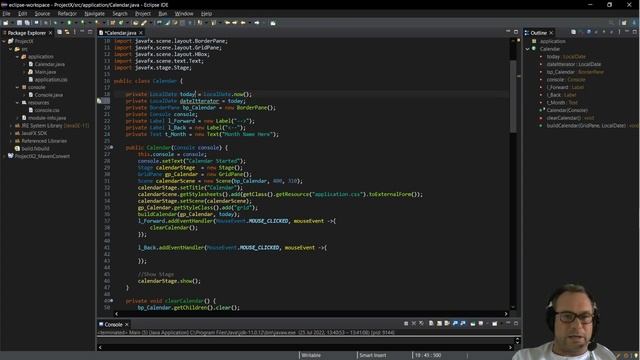
Task: Collapse the Calendar class in Outline
Action: 527,49
